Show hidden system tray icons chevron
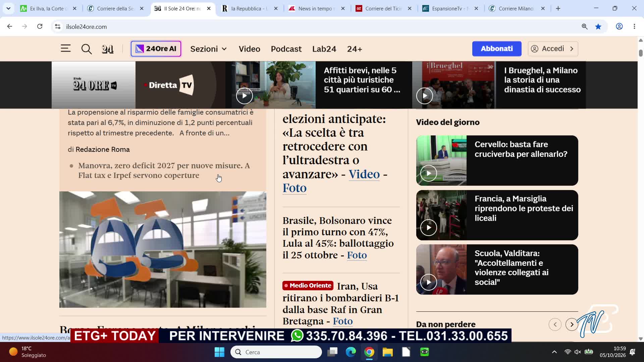The height and width of the screenshot is (362, 644). point(554,352)
